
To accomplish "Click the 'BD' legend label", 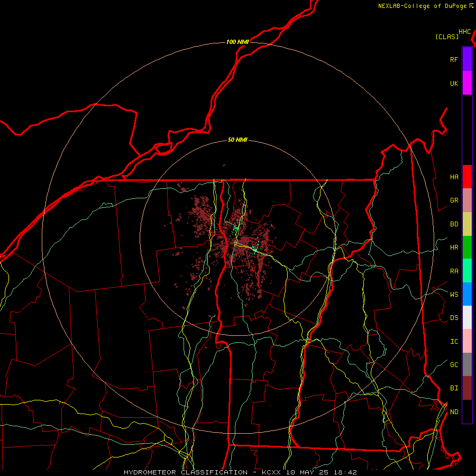I will coord(454,224).
